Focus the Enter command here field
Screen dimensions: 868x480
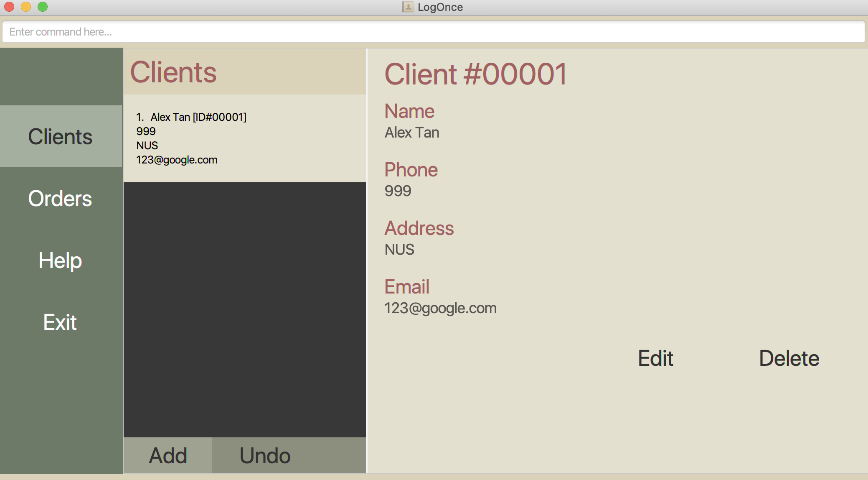[433, 32]
